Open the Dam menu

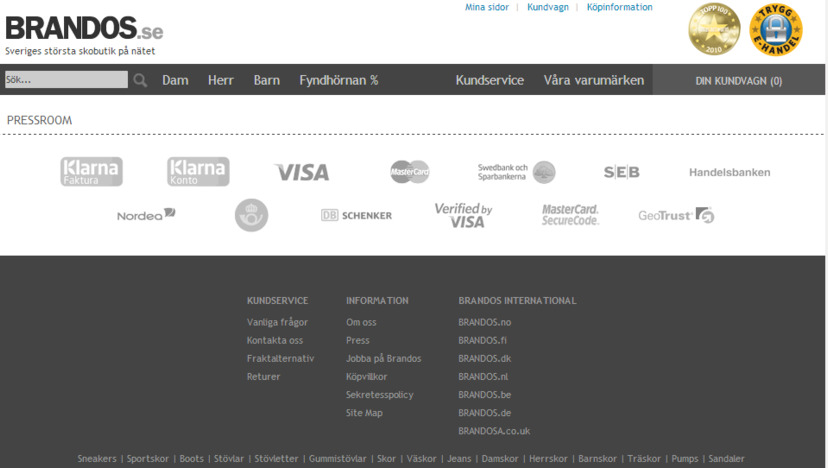tap(175, 80)
